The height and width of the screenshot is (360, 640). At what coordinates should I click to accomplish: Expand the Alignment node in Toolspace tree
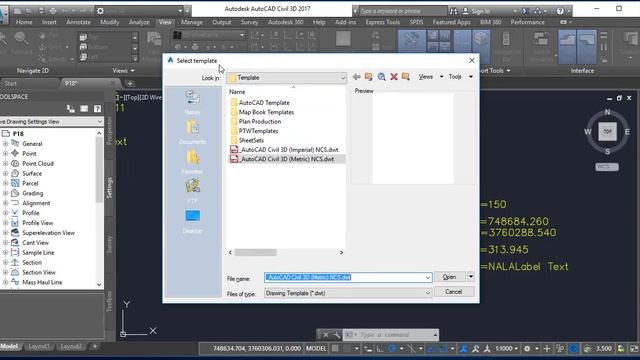point(5,203)
